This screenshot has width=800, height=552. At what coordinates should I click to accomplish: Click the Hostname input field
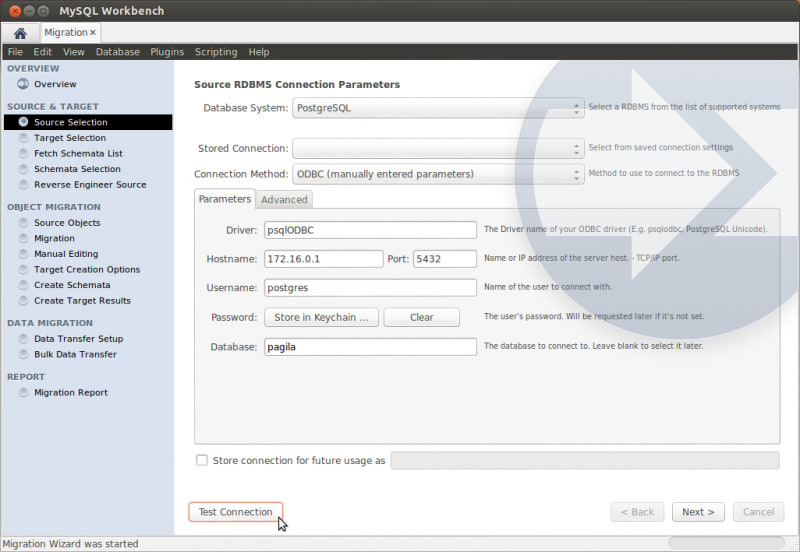(323, 259)
